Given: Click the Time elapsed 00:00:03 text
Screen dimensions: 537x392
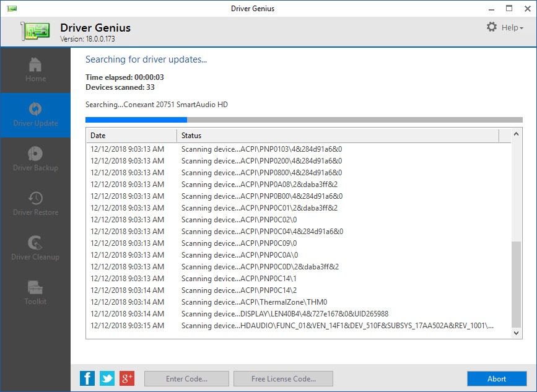Looking at the screenshot, I should [x=124, y=77].
